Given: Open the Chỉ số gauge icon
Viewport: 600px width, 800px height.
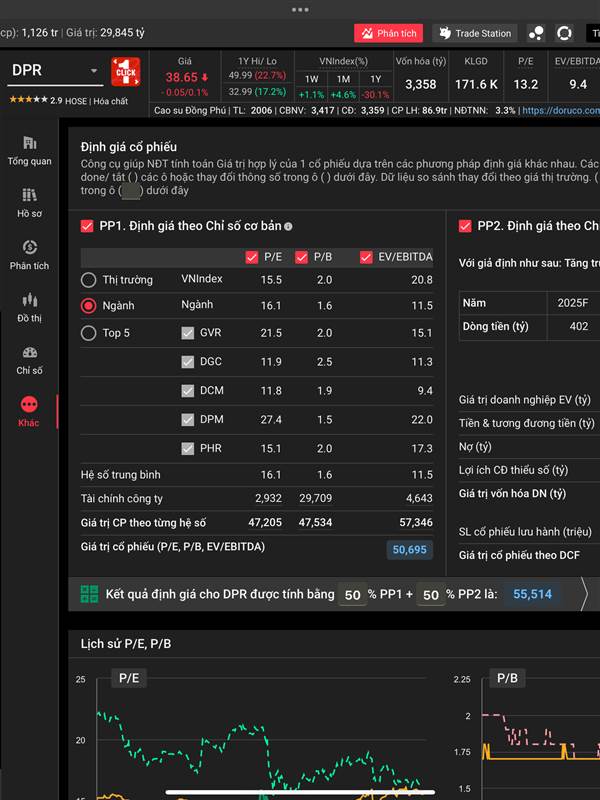Looking at the screenshot, I should (30, 353).
